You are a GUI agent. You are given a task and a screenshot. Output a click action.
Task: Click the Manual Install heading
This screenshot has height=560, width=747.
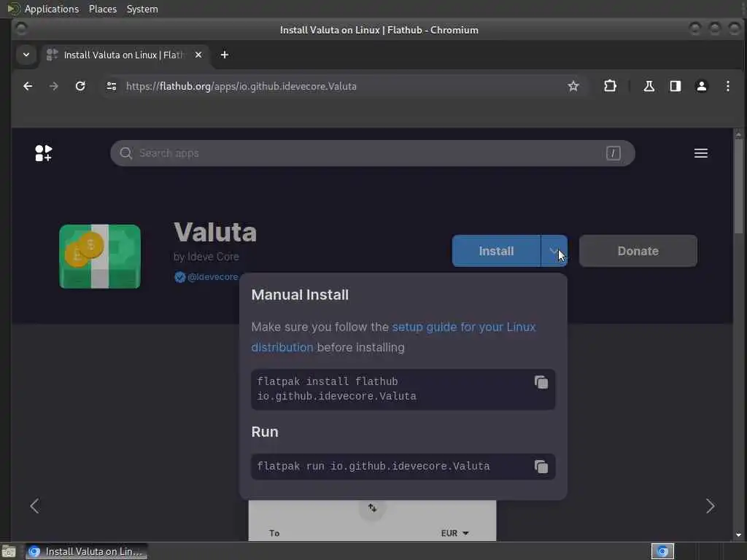click(300, 295)
